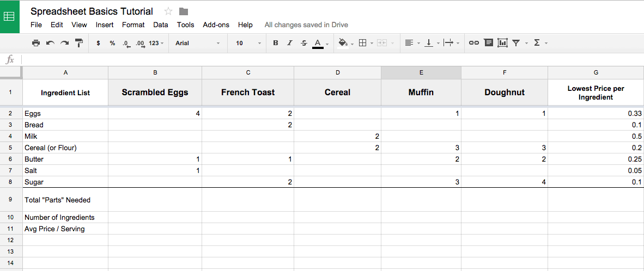644x271 pixels.
Task: Toggle strikethrough formatting
Action: [x=304, y=43]
